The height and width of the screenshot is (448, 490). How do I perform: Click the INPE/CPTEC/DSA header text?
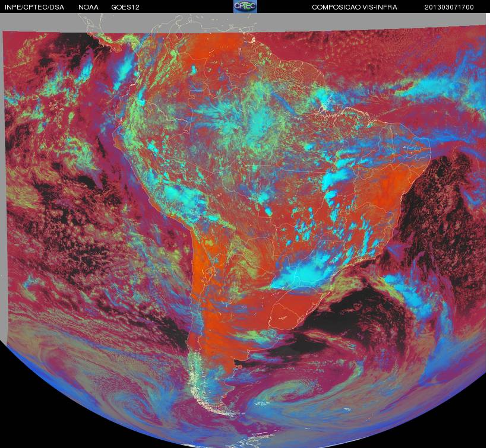[x=34, y=7]
